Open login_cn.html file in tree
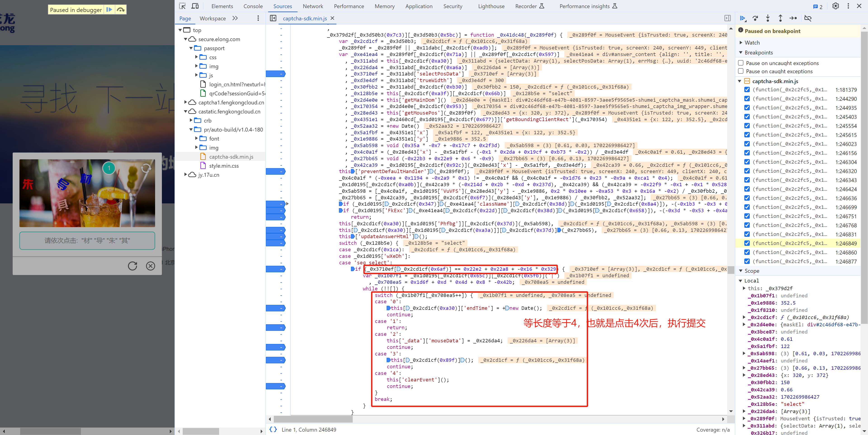 tap(232, 84)
